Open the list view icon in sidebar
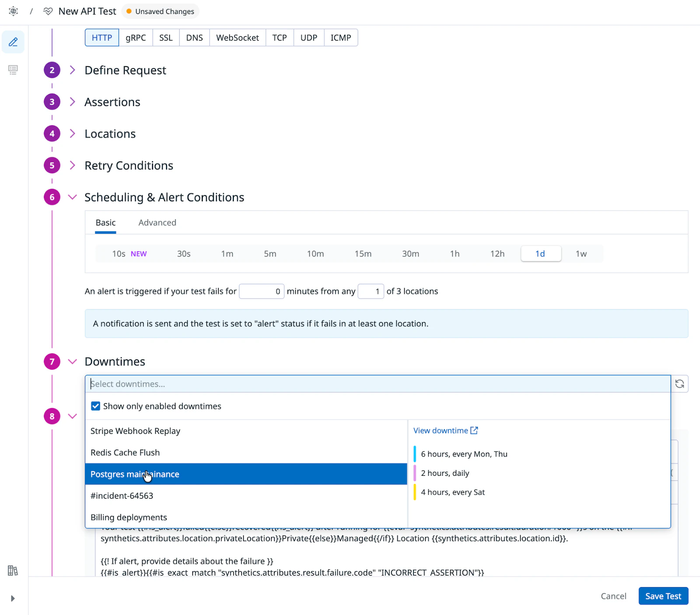Viewport: 700px width, 615px height. pos(13,70)
